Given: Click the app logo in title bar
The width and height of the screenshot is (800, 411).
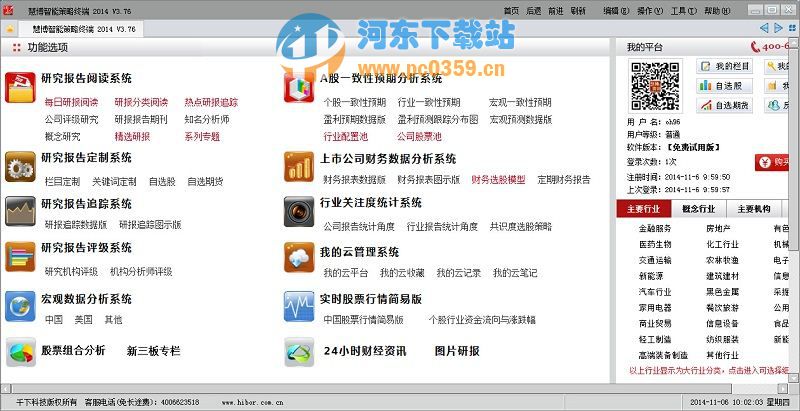Looking at the screenshot, I should click(7, 11).
